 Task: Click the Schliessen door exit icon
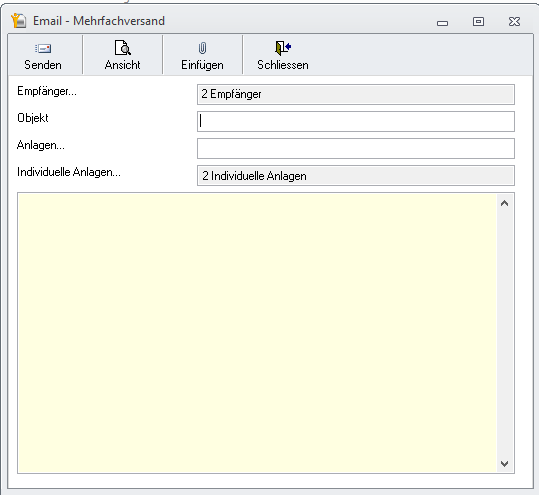tap(283, 48)
